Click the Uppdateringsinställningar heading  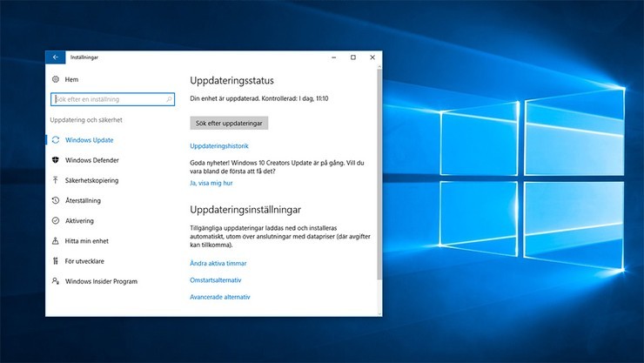(245, 210)
